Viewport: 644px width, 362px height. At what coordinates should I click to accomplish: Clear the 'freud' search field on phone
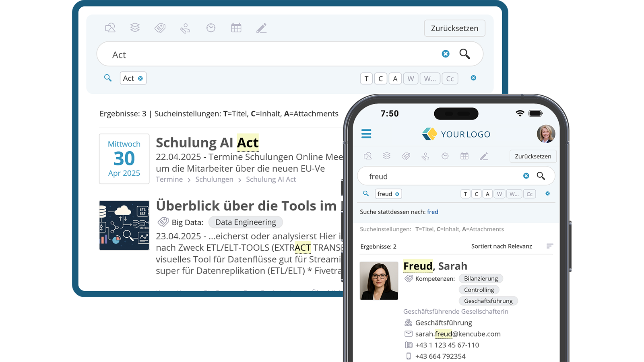point(526,176)
